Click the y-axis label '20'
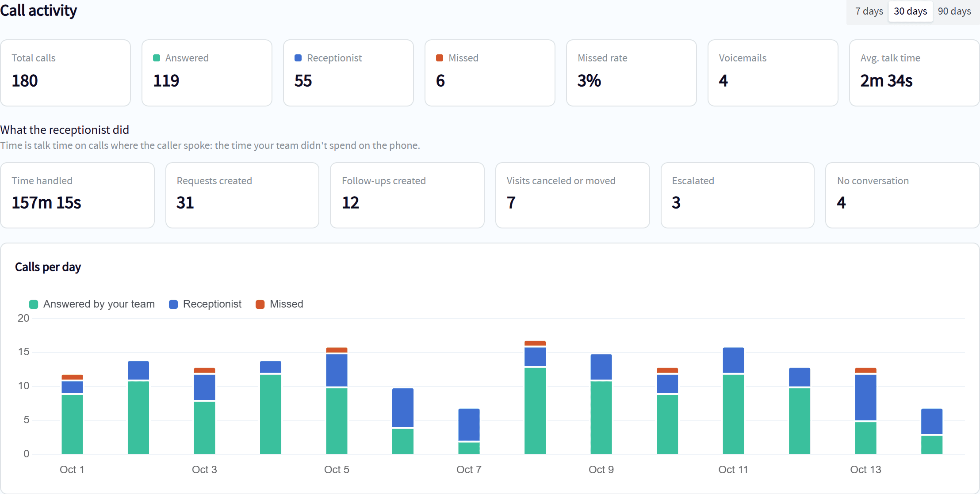 point(23,318)
